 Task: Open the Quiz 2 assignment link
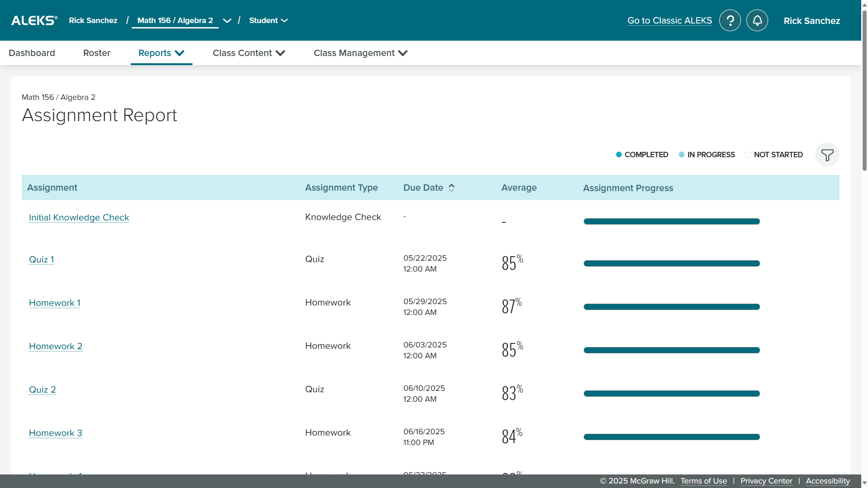click(x=42, y=389)
